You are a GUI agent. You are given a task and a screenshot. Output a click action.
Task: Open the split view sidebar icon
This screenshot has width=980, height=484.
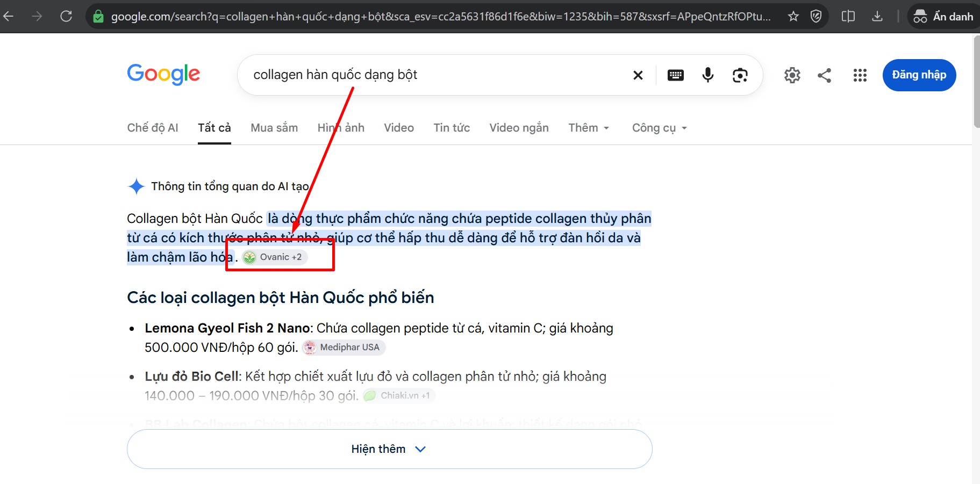click(x=848, y=16)
